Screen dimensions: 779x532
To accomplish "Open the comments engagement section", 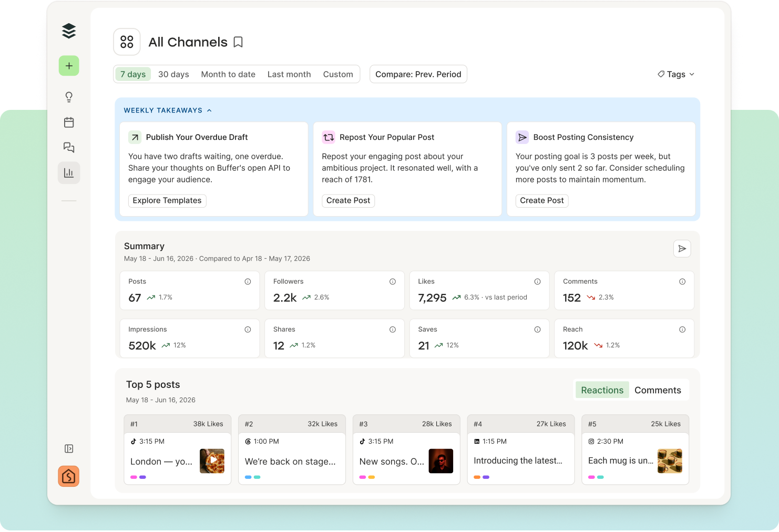I will point(69,147).
